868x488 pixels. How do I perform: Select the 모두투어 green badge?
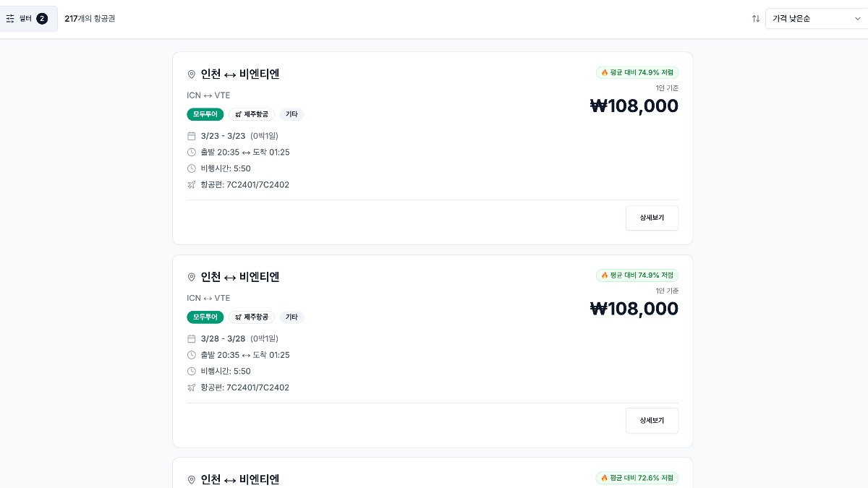pyautogui.click(x=205, y=114)
